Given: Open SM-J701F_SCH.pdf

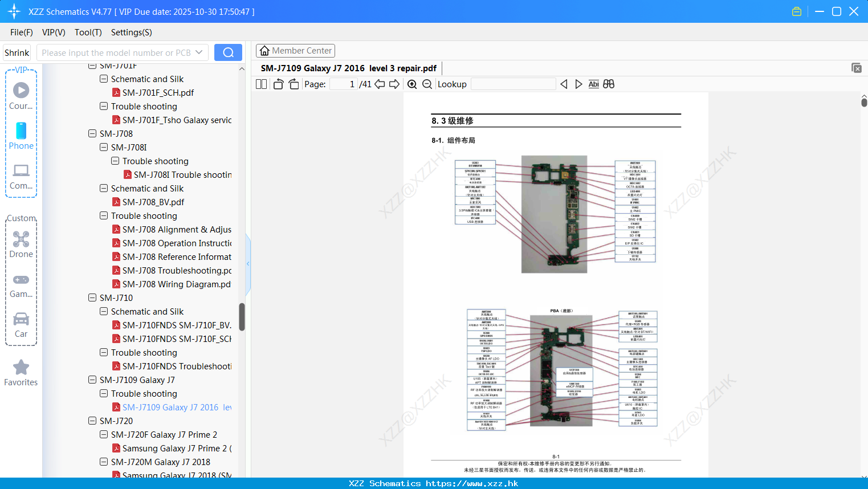Looking at the screenshot, I should click(x=158, y=92).
